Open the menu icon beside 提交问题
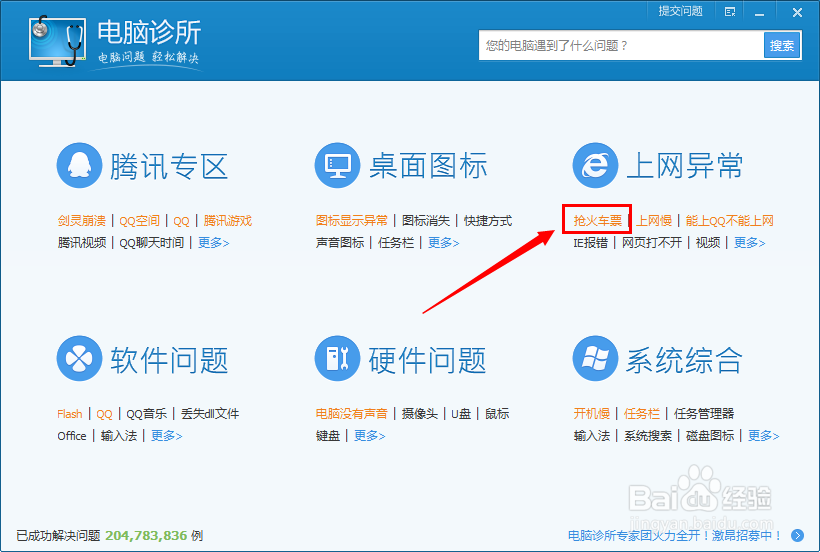The width and height of the screenshot is (820, 552). coord(730,12)
